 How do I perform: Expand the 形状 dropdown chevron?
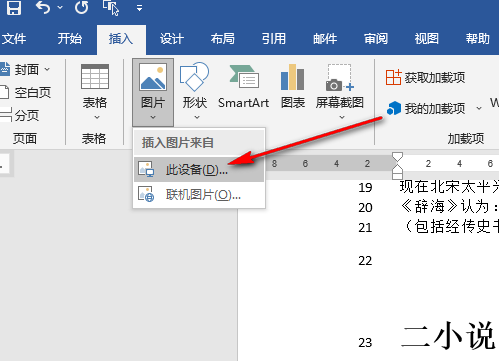point(197,117)
